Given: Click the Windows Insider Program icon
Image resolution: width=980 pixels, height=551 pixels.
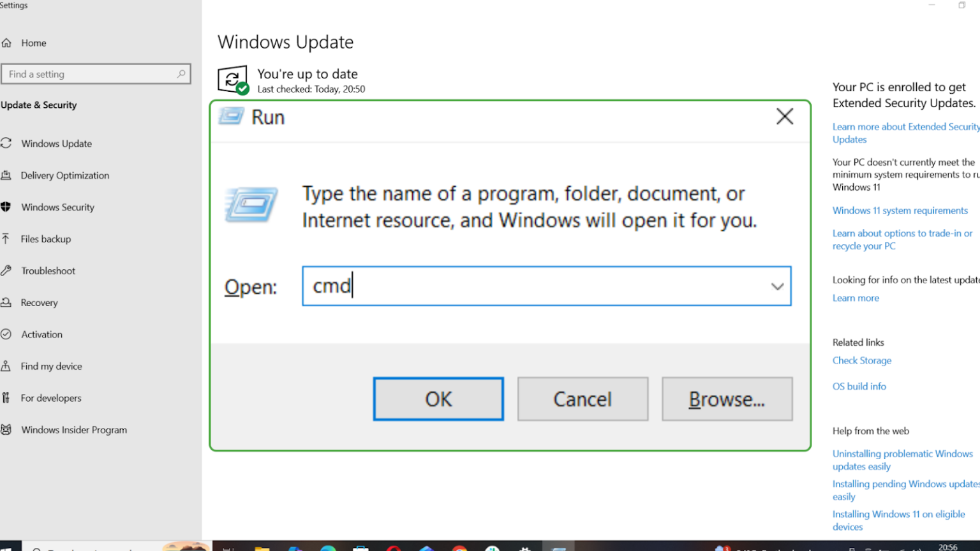Looking at the screenshot, I should coord(6,430).
